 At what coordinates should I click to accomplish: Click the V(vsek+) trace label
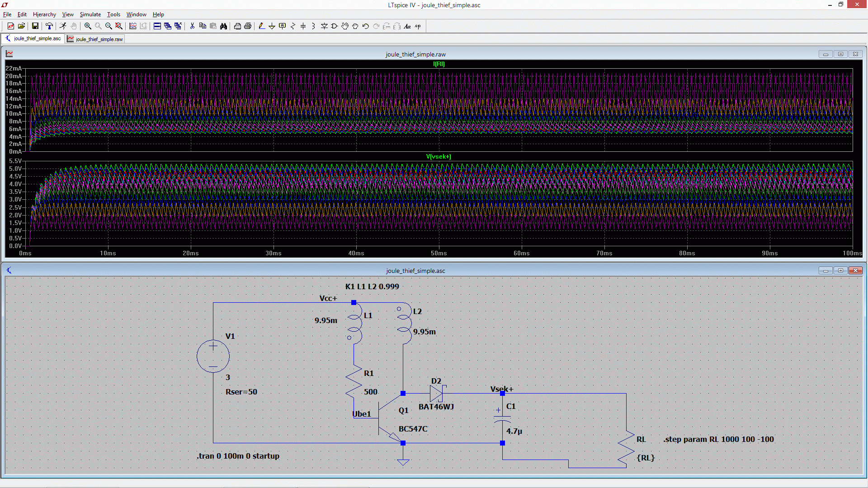438,157
